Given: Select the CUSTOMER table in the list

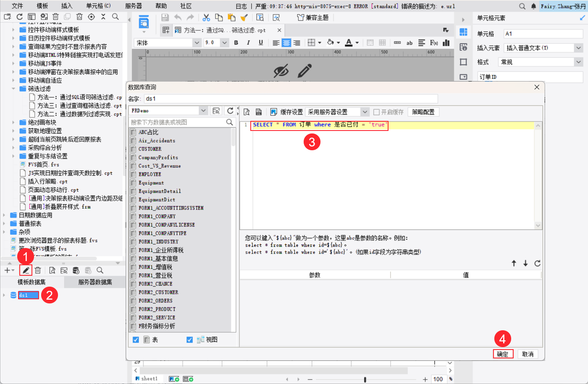Looking at the screenshot, I should point(150,149).
